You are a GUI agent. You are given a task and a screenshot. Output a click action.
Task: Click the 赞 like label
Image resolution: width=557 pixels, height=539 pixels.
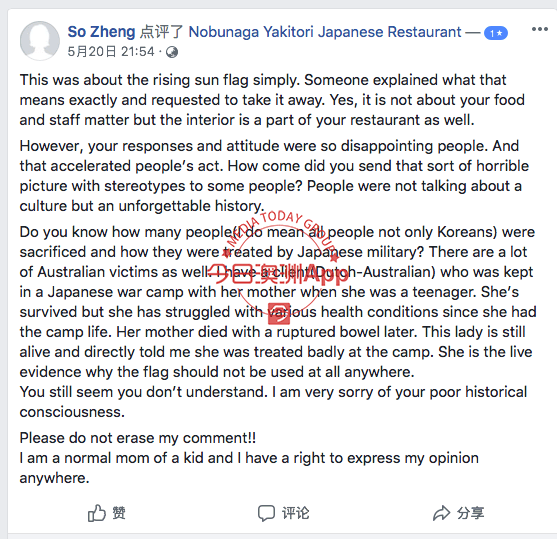[119, 513]
